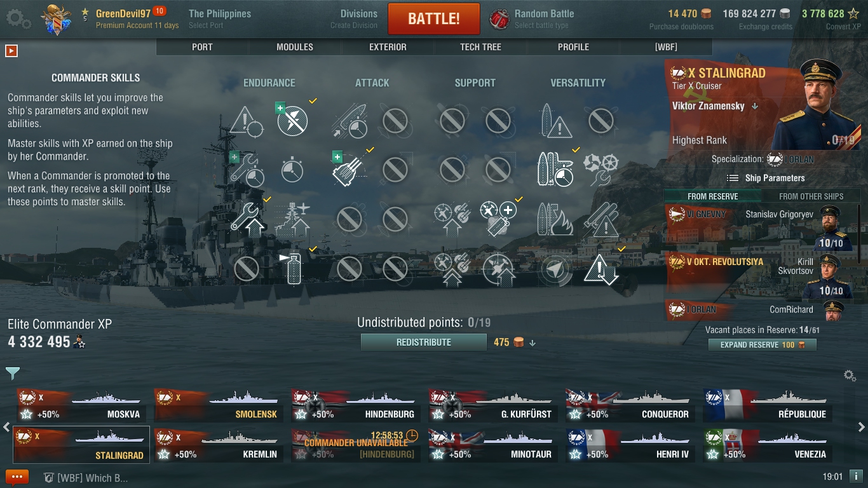The width and height of the screenshot is (868, 488).
Task: Switch to the From Other Ships tab
Action: [811, 196]
